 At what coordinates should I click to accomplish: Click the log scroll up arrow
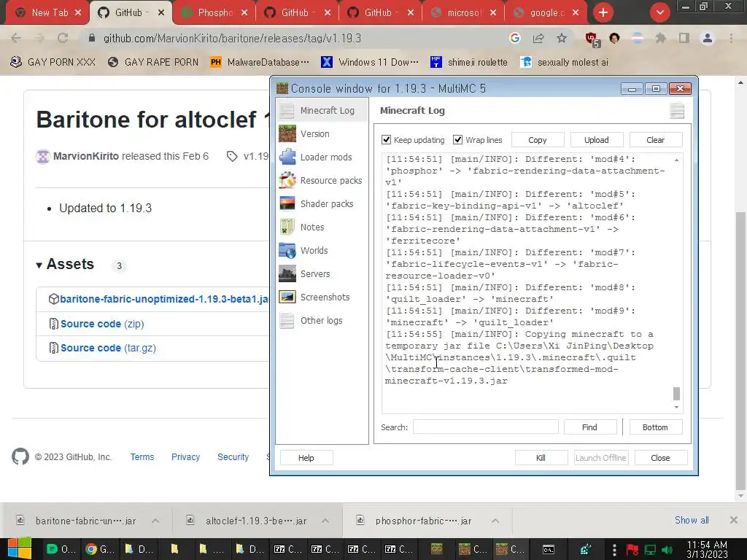676,160
